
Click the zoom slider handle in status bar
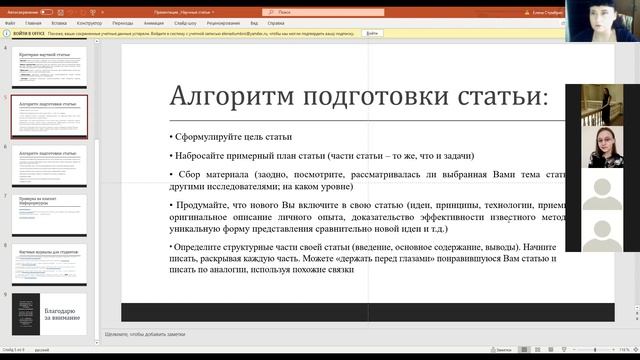pos(595,350)
